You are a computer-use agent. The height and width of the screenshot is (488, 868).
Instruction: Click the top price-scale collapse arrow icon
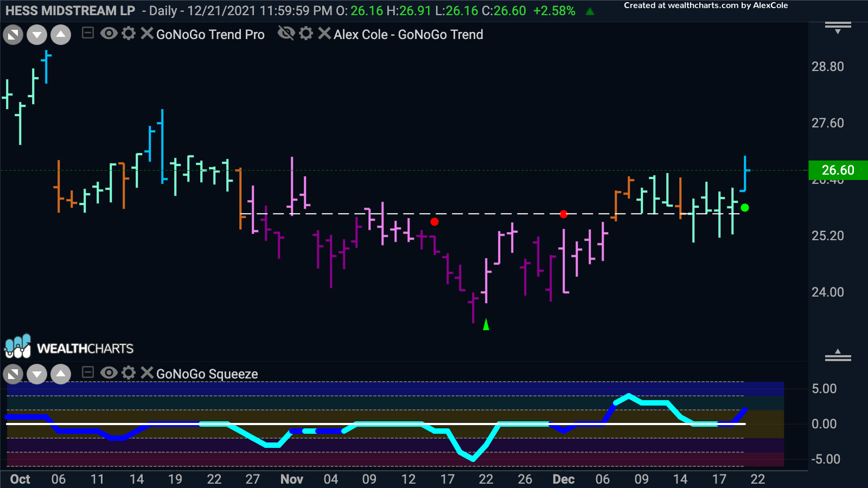point(838,28)
